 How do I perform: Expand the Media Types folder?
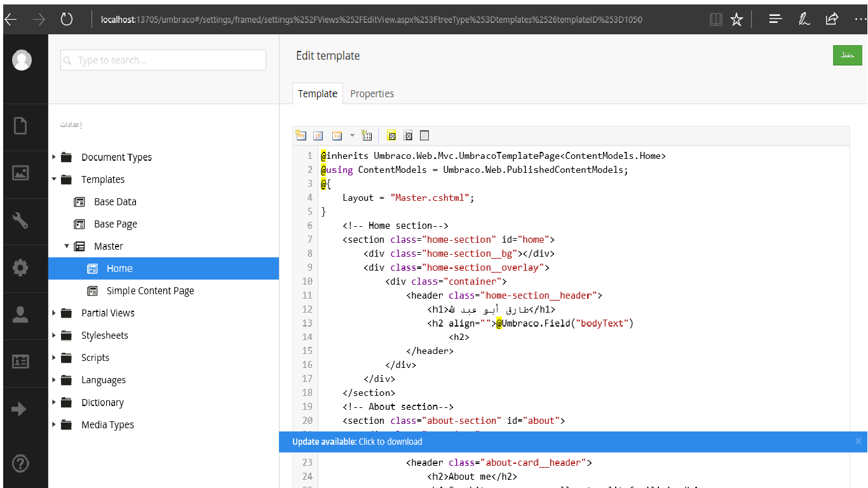[x=54, y=424]
